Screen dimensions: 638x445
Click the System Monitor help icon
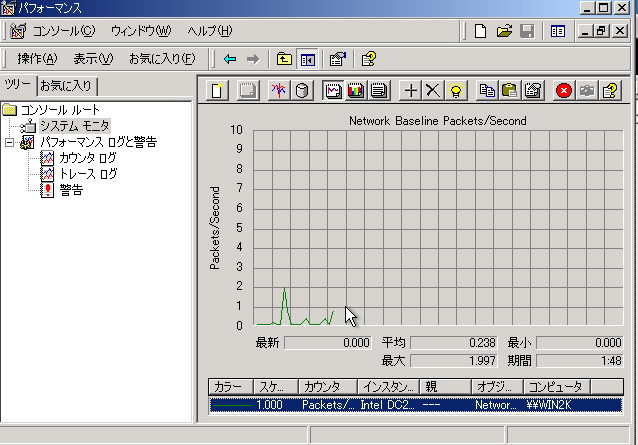(610, 90)
